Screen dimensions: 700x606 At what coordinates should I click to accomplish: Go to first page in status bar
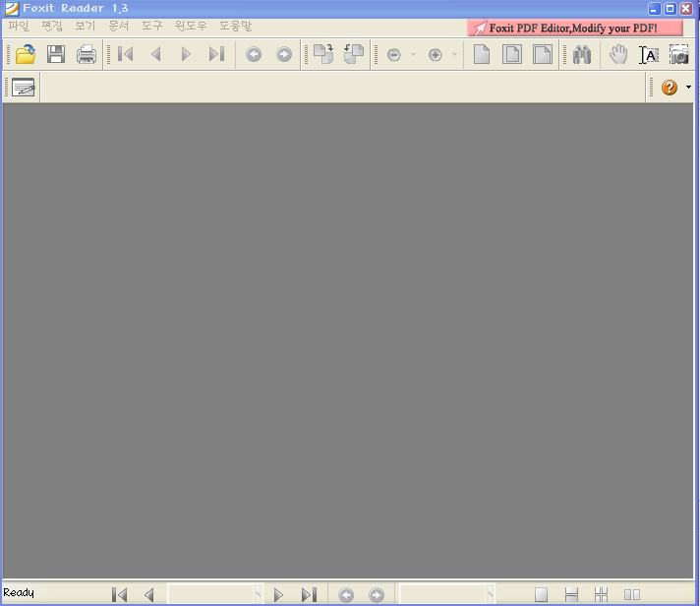120,594
